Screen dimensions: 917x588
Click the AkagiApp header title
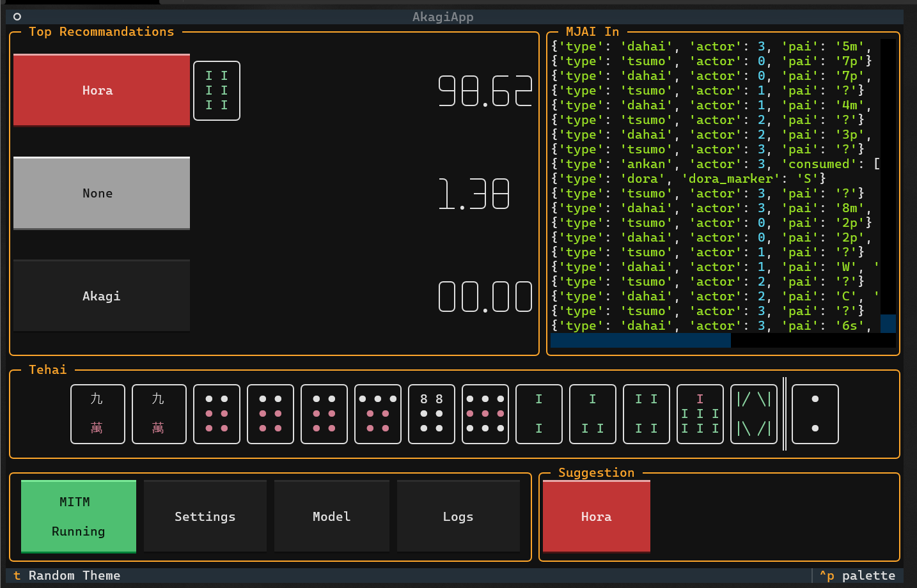(x=443, y=17)
